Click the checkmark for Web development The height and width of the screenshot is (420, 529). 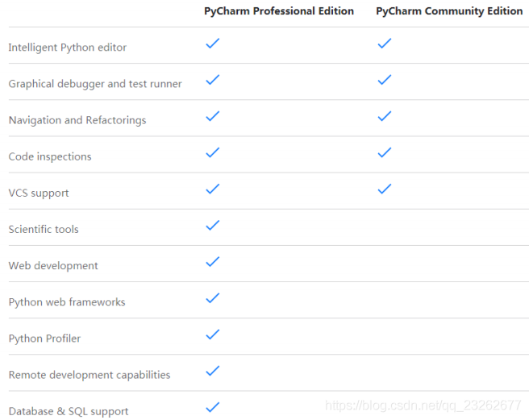tap(213, 262)
